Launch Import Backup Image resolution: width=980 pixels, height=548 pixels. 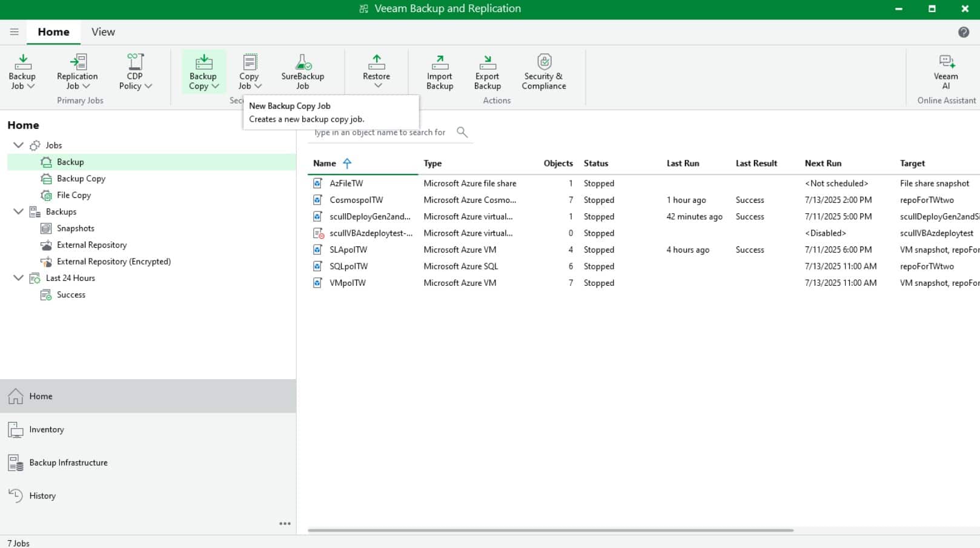440,71
